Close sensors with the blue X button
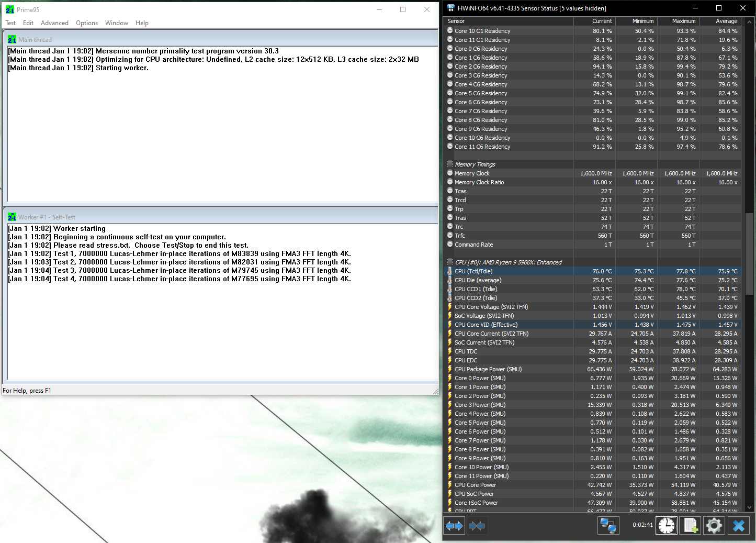Screen dimensions: 756x543 [x=738, y=525]
